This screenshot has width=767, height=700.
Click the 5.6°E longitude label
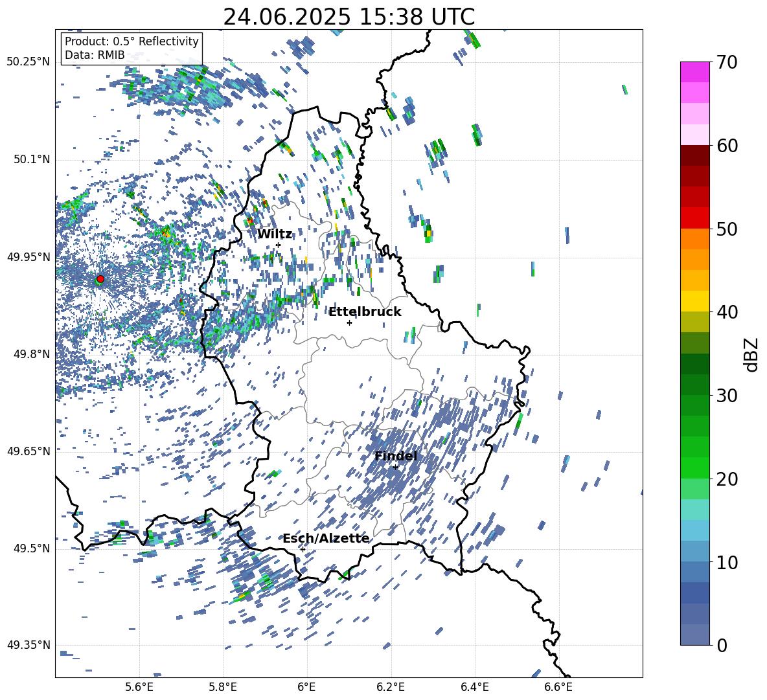tap(139, 687)
